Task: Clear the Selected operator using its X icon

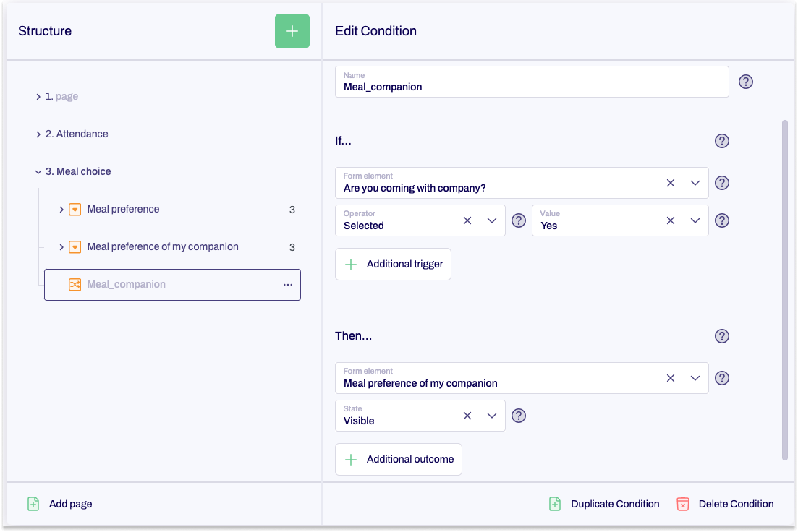Action: (467, 220)
